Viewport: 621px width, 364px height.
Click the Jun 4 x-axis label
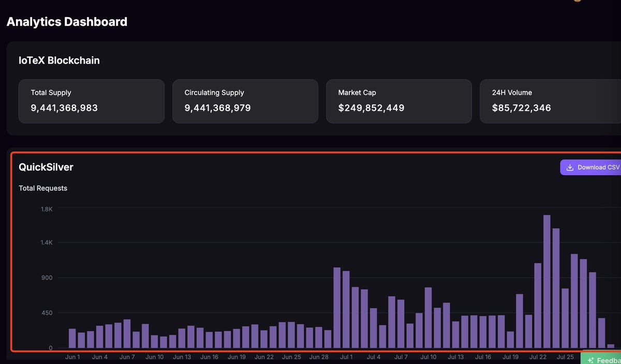click(x=99, y=357)
